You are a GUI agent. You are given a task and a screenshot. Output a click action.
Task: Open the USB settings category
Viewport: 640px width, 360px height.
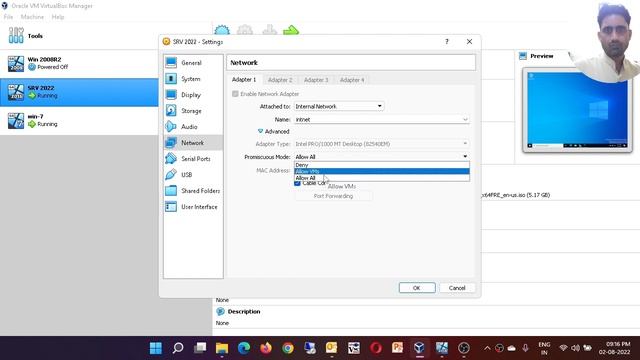193,175
